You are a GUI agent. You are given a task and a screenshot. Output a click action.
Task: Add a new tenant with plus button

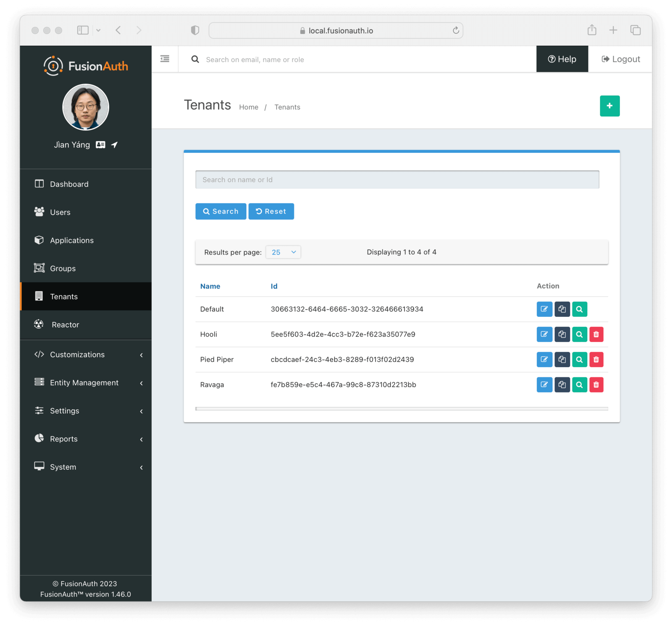[609, 106]
